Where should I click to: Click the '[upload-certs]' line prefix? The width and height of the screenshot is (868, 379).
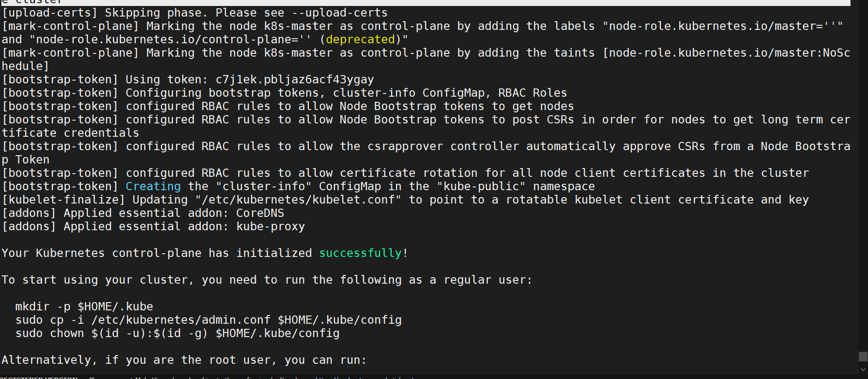point(50,13)
